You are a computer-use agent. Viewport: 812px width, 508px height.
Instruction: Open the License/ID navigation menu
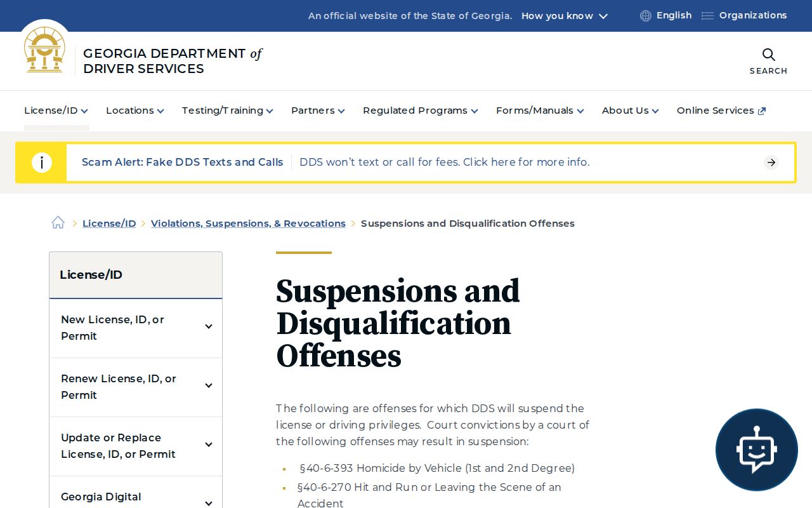click(x=56, y=110)
